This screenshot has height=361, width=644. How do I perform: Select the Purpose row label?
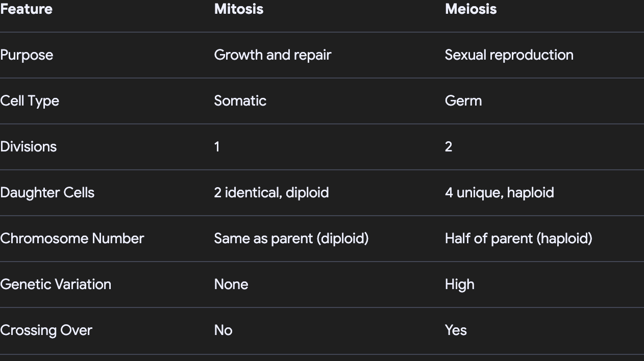[27, 55]
